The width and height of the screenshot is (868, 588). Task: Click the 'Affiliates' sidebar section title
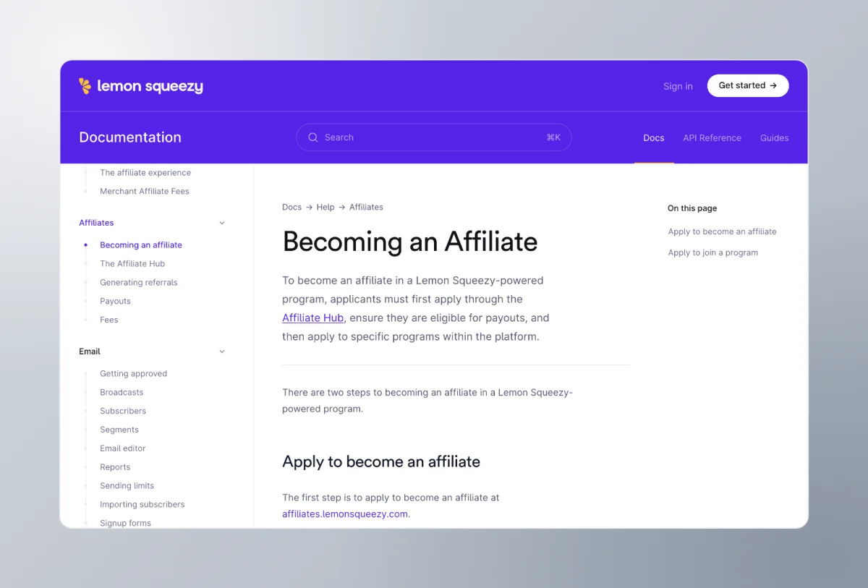(96, 223)
